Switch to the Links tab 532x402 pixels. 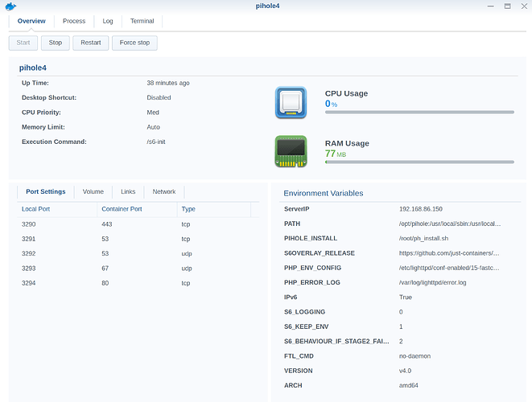tap(128, 191)
